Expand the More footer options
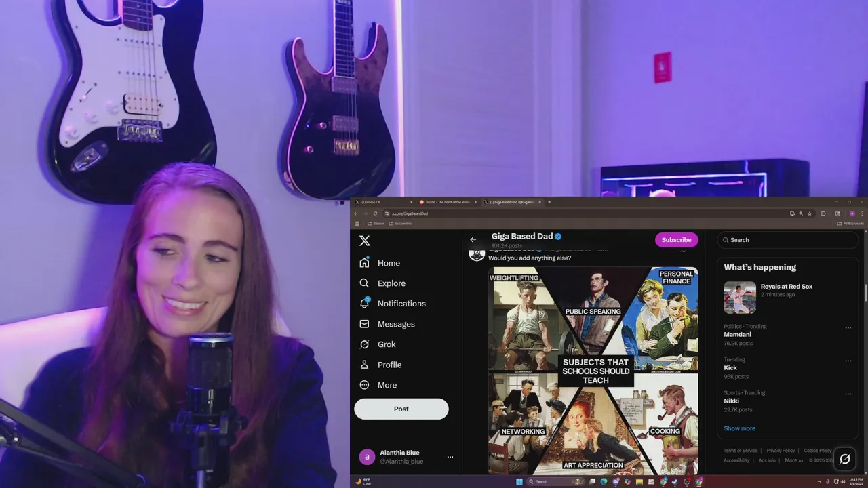The image size is (868, 488). point(793,460)
